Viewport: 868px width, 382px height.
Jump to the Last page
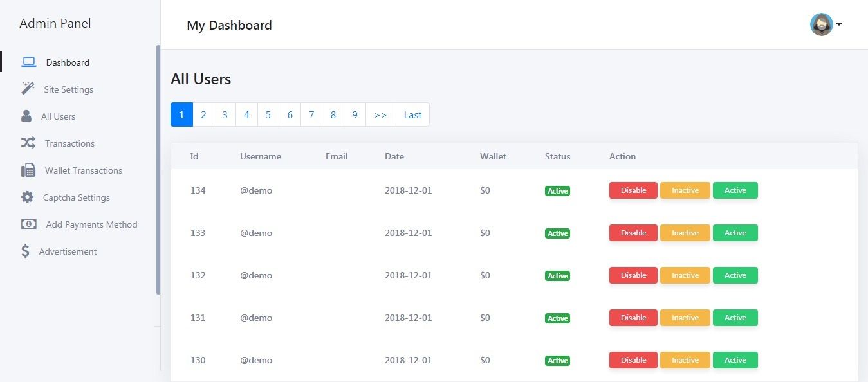point(412,114)
